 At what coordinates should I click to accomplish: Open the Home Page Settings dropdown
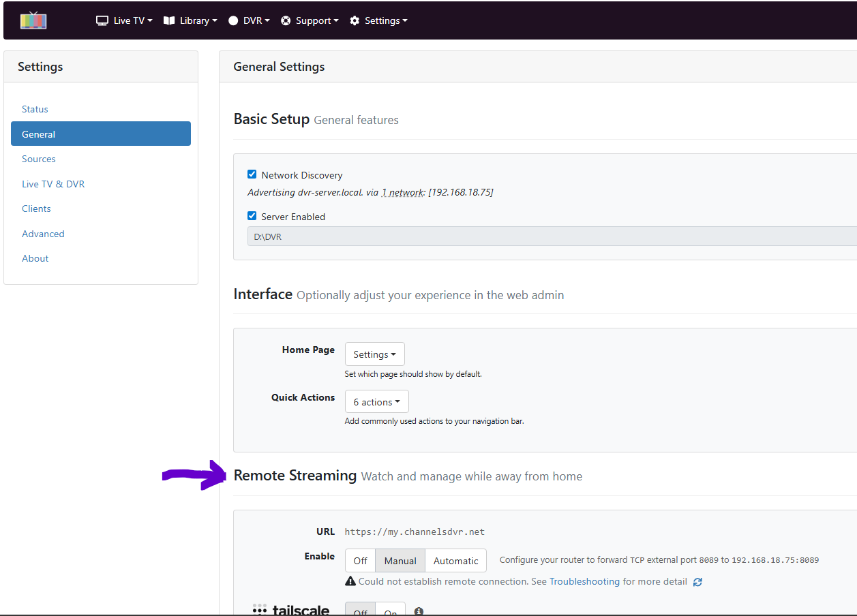(374, 354)
